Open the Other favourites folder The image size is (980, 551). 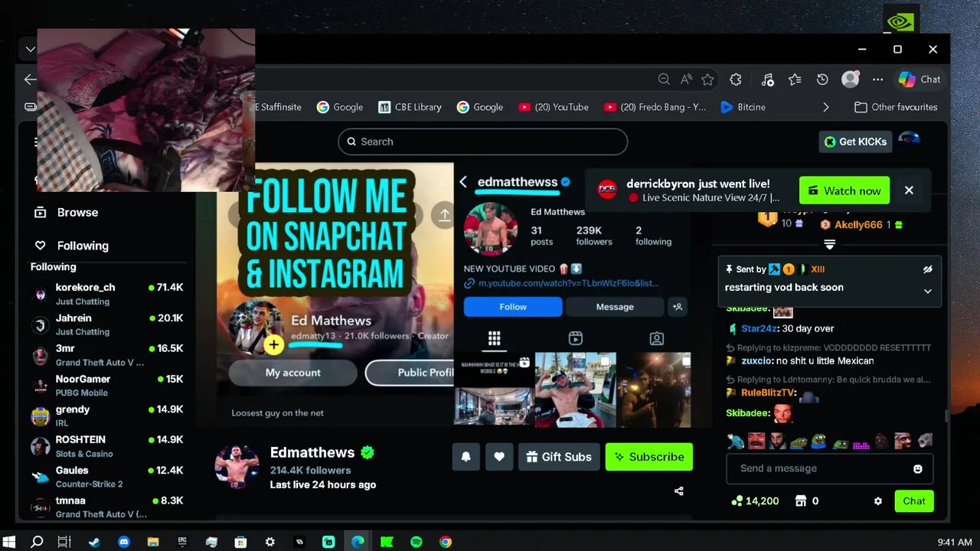[x=895, y=107]
